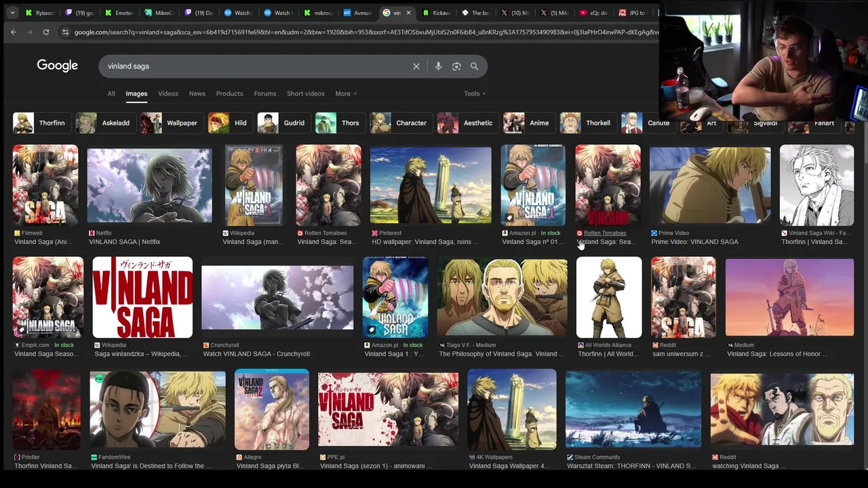This screenshot has width=868, height=488.
Task: Filter by the Thors chip
Action: click(338, 123)
